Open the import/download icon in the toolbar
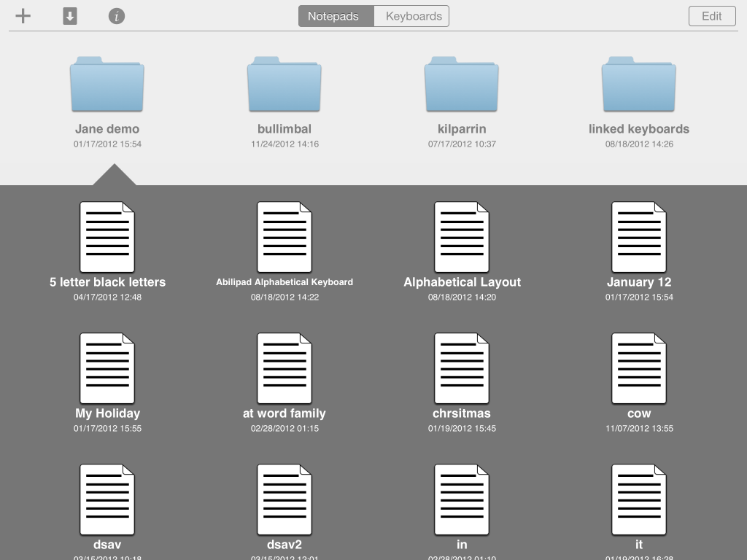The height and width of the screenshot is (560, 747). [69, 15]
